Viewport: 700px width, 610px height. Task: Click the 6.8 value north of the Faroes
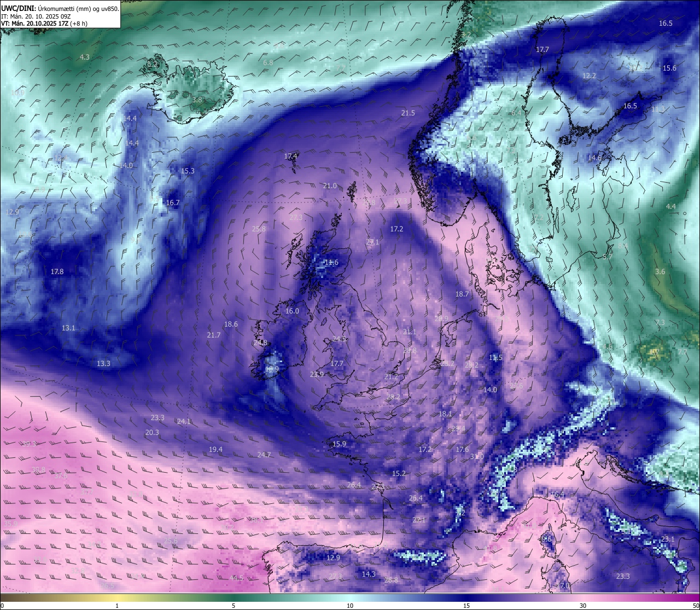pos(268,63)
